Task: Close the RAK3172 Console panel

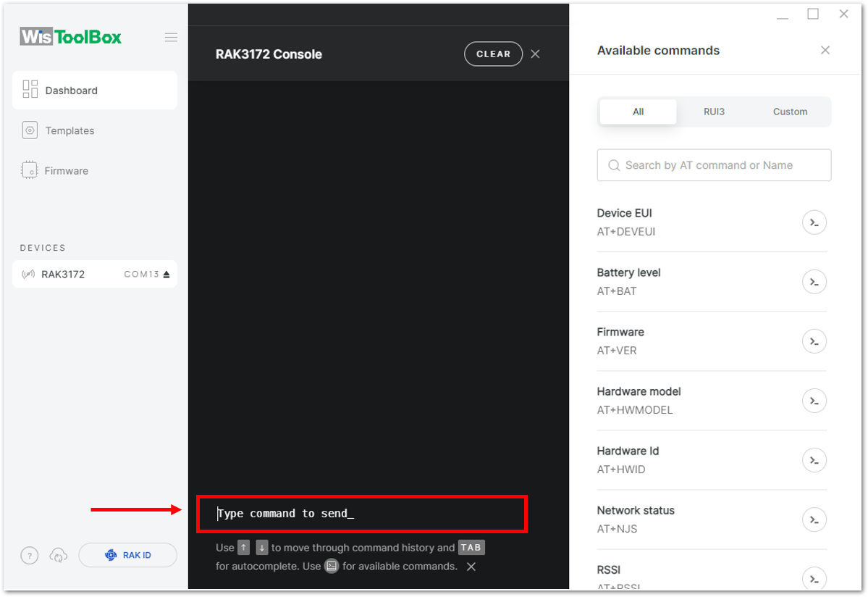Action: click(x=535, y=54)
